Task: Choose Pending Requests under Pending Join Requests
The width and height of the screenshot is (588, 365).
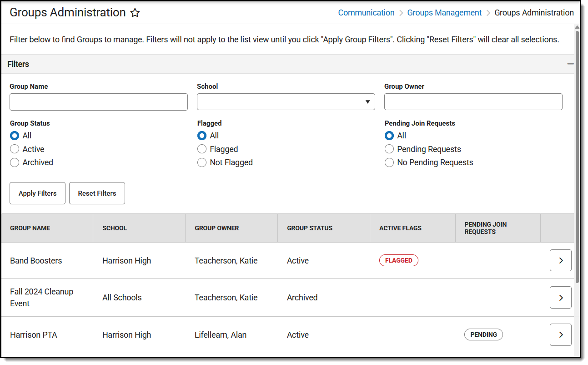Action: point(389,149)
